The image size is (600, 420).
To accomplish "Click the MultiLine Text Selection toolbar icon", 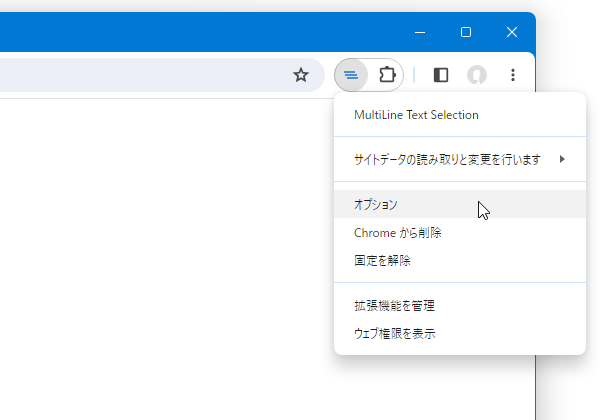I will point(351,75).
